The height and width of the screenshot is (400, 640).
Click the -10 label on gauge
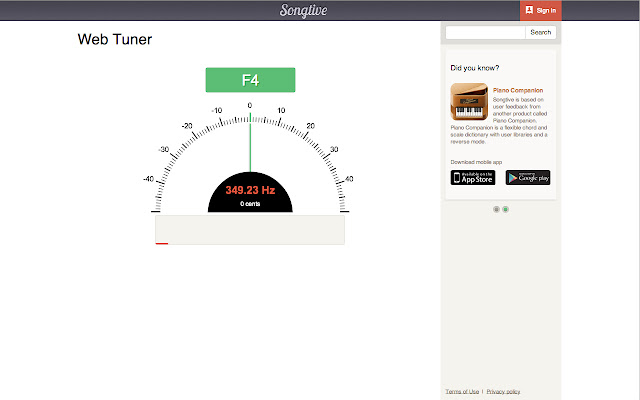[217, 110]
